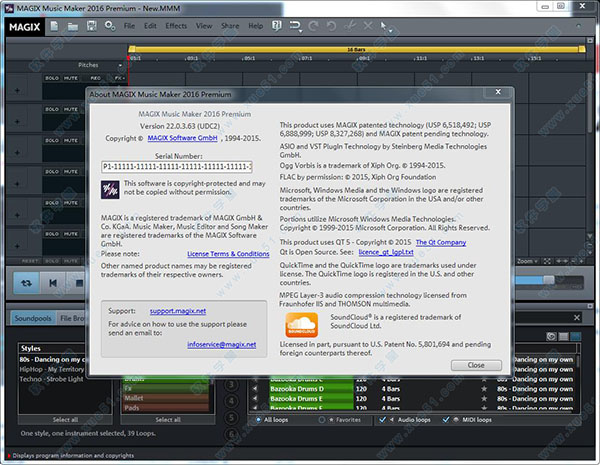
Task: Click the scissors cut icon in toolbar
Action: (x=350, y=26)
